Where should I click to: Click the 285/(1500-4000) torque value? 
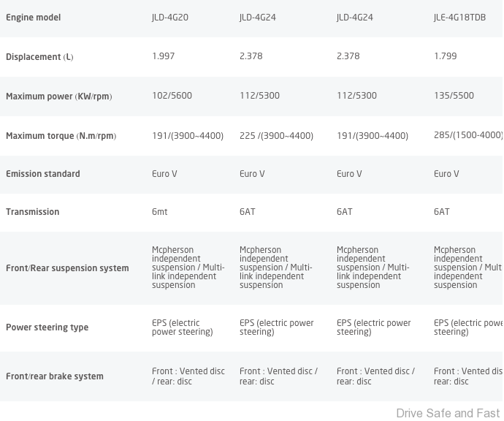467,135
